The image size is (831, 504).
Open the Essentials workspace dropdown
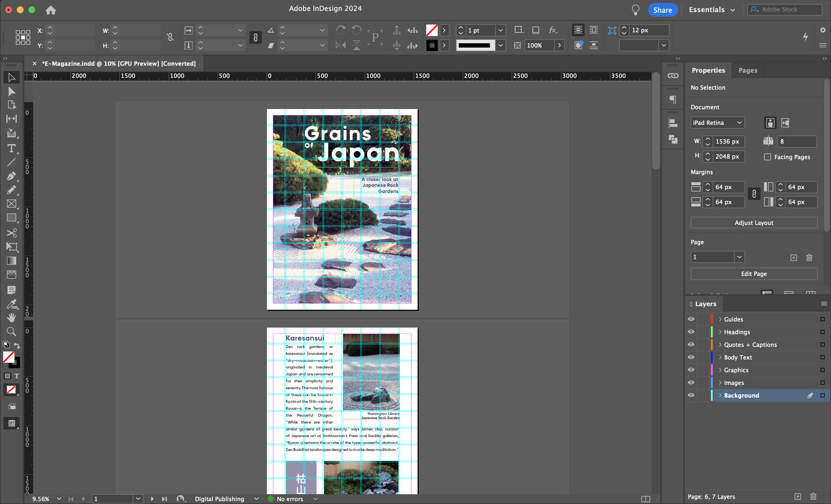click(x=712, y=10)
